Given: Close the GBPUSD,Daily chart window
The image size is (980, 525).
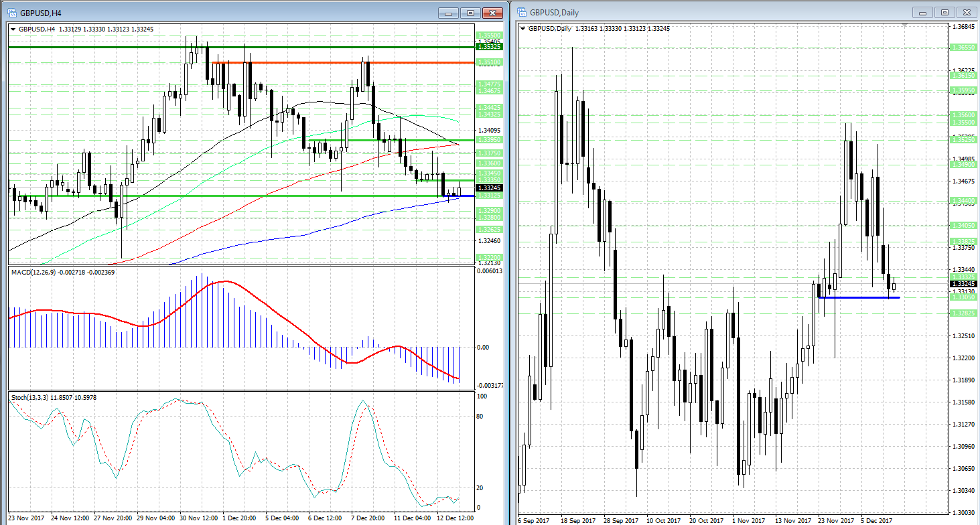Looking at the screenshot, I should [x=966, y=12].
